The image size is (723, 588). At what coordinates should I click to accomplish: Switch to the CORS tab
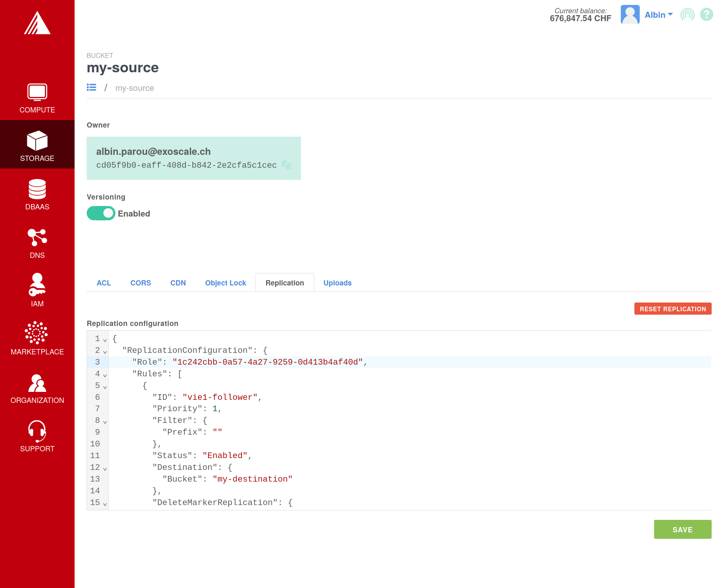pyautogui.click(x=140, y=283)
